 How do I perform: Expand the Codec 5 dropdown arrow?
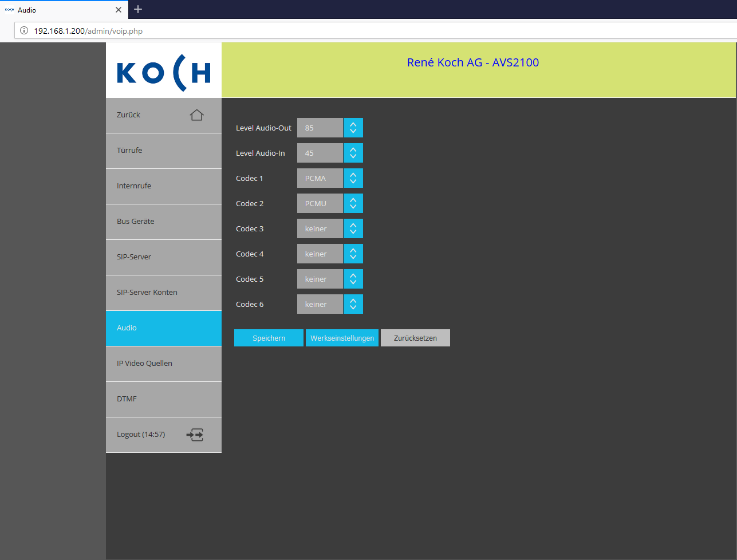pyautogui.click(x=353, y=279)
